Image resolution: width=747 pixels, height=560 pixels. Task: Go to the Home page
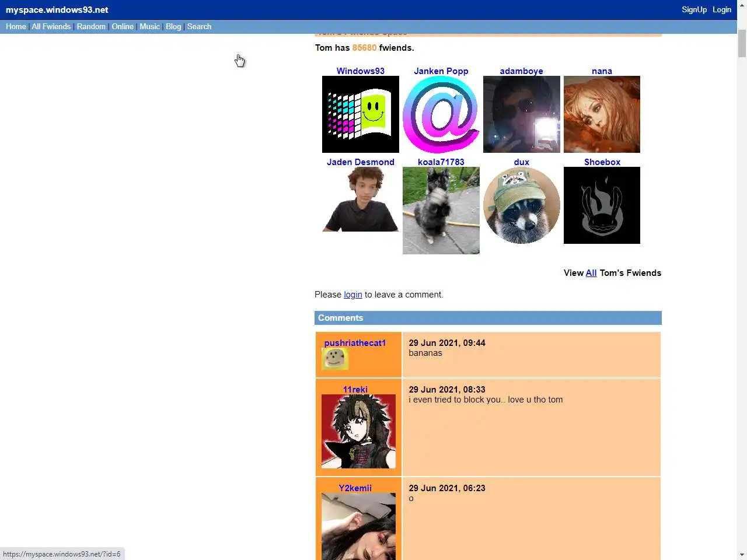pyautogui.click(x=16, y=27)
